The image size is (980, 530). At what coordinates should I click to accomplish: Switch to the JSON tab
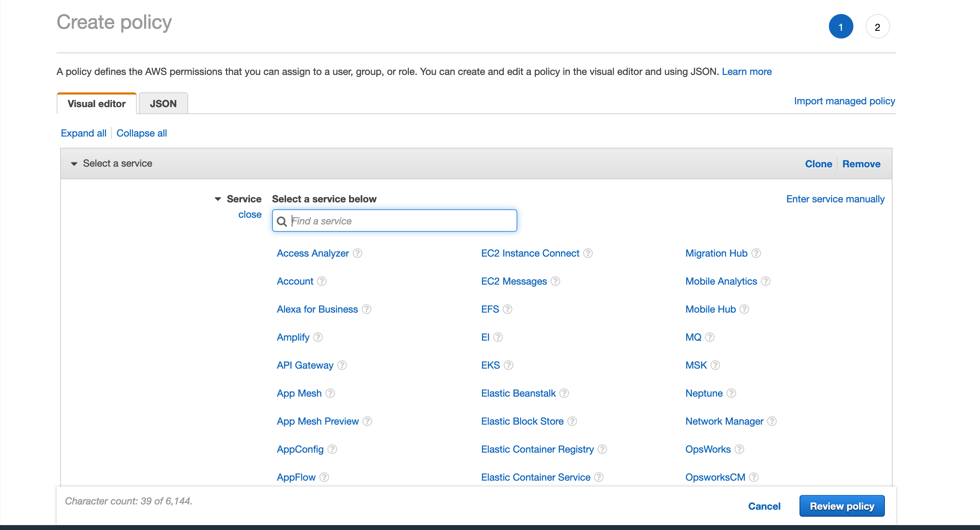point(163,104)
